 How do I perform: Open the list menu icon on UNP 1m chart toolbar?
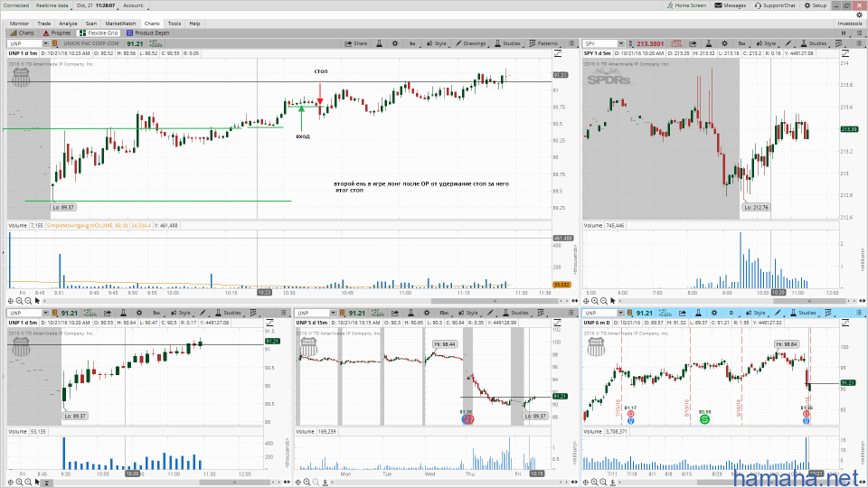click(x=571, y=43)
